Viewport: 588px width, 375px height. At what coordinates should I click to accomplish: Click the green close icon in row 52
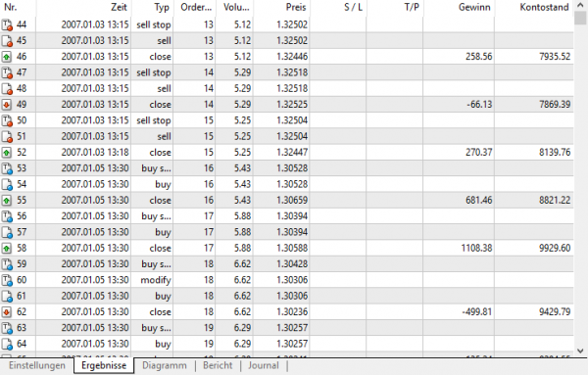[7, 153]
